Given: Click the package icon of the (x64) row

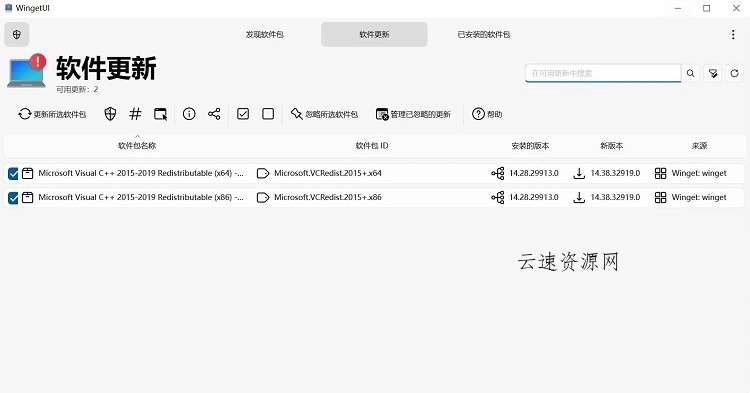Looking at the screenshot, I should click(x=28, y=173).
